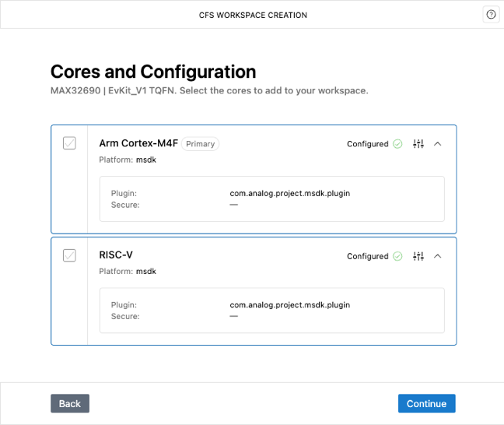Click the CFS Workspace Creation header title

(x=253, y=15)
